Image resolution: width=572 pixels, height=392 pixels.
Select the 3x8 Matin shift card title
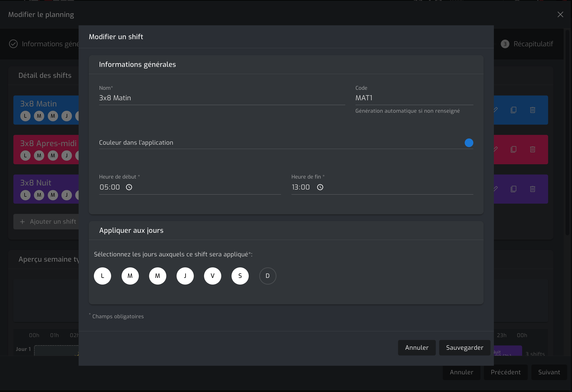(38, 104)
